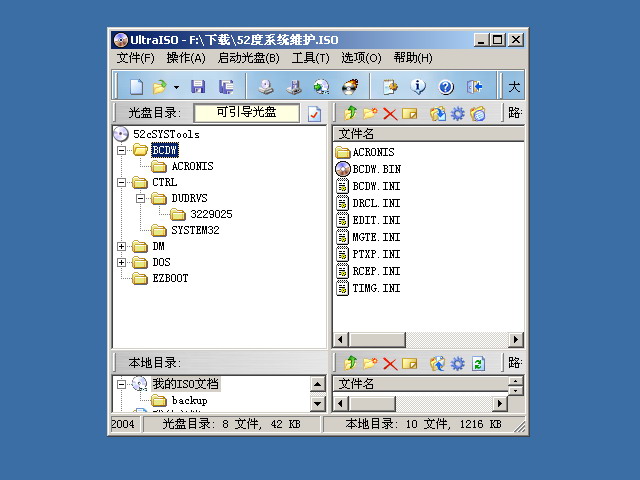The image size is (640, 480).
Task: Select the 52cSYSTools root disc node
Action: click(x=166, y=134)
